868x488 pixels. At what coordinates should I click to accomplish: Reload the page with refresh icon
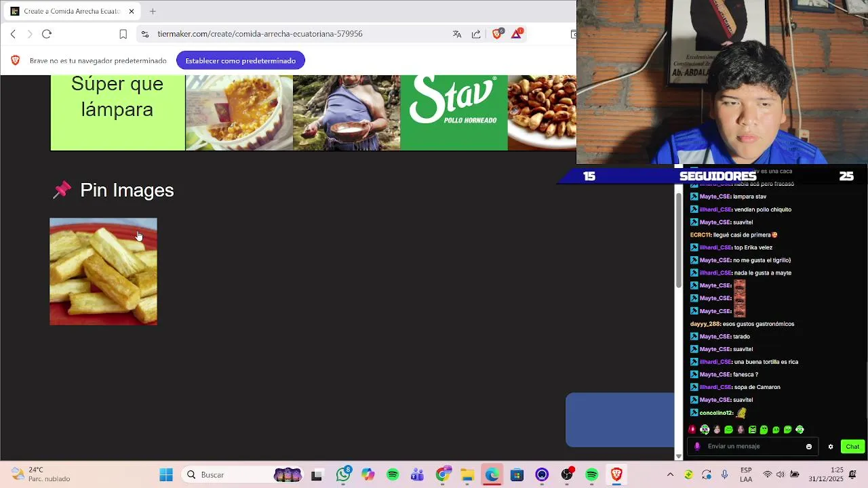47,34
